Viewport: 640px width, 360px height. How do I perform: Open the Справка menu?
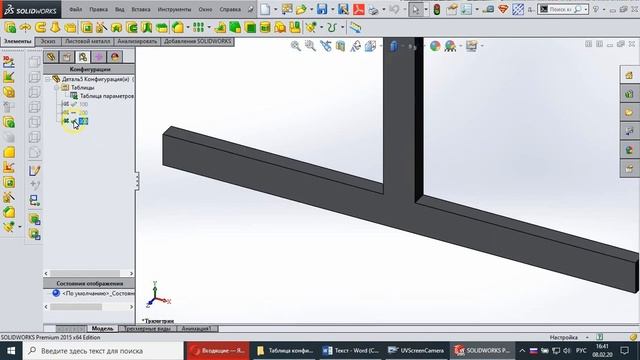(230, 9)
